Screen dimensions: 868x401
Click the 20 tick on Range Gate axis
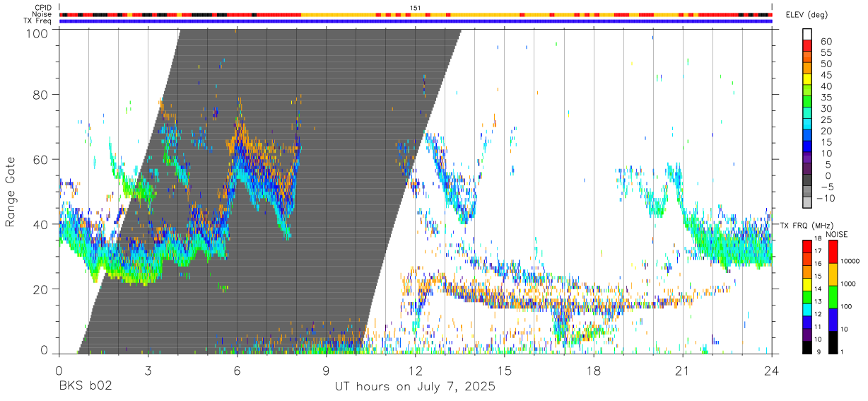[x=40, y=289]
